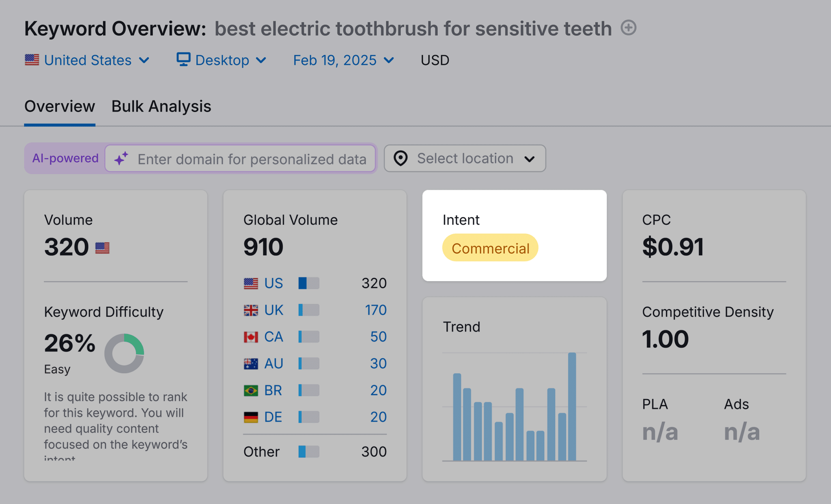Click the US flag in country selector
Screen dimensions: 831x504
point(32,60)
